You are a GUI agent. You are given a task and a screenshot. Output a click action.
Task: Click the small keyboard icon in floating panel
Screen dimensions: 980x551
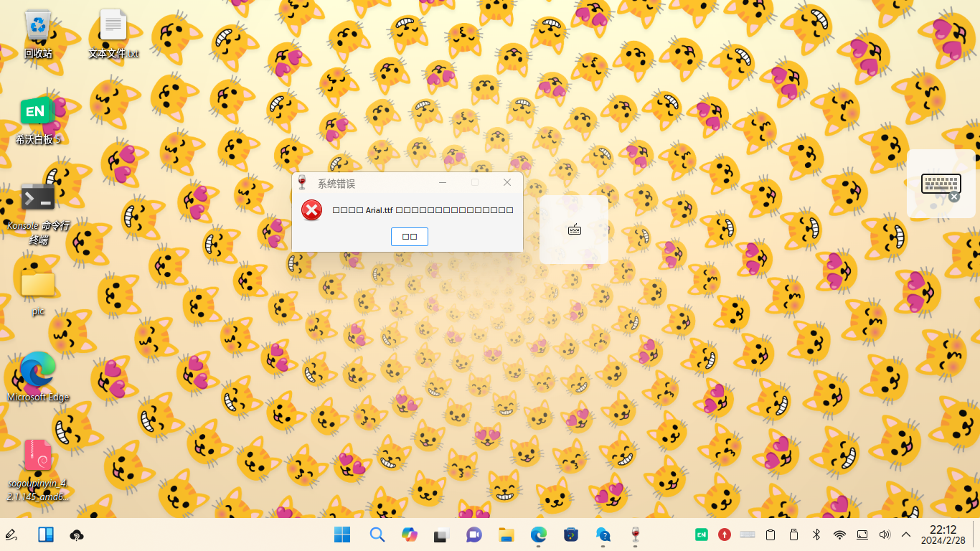[574, 230]
